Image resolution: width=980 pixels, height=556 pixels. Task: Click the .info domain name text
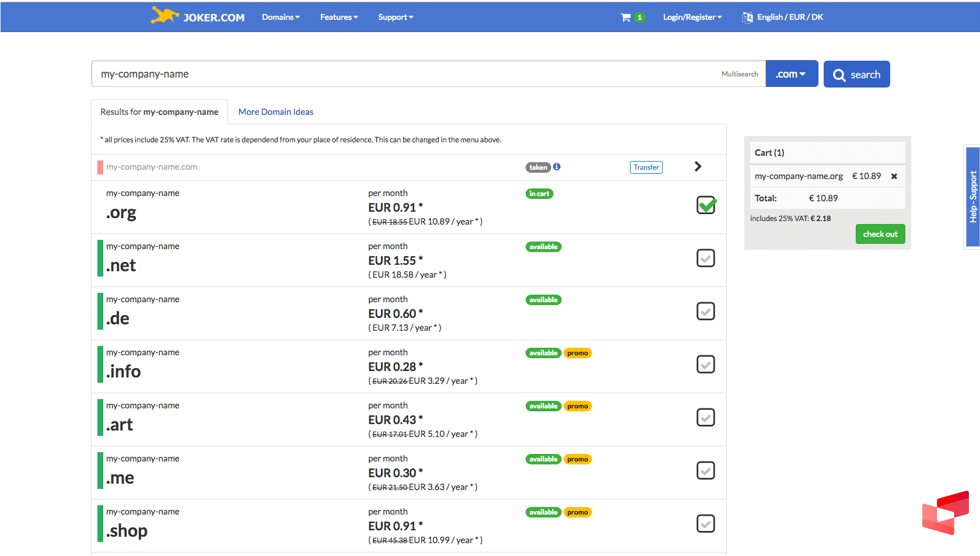[x=123, y=372]
